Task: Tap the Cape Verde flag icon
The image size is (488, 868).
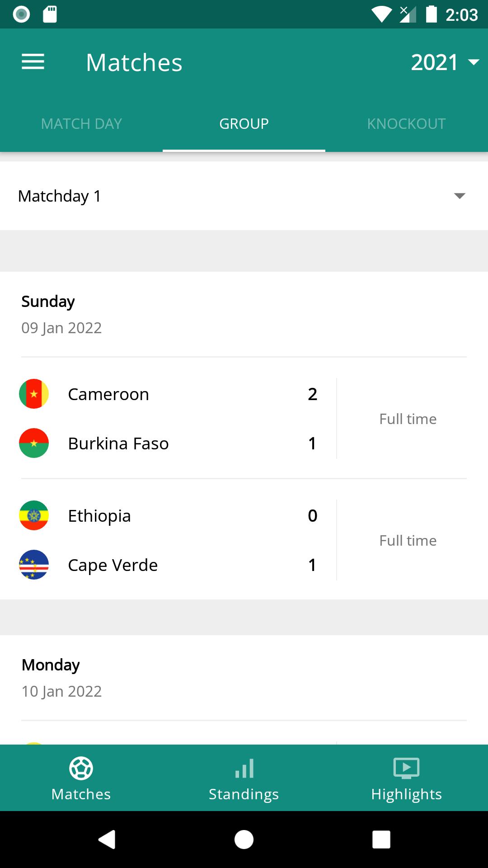Action: pos(34,565)
